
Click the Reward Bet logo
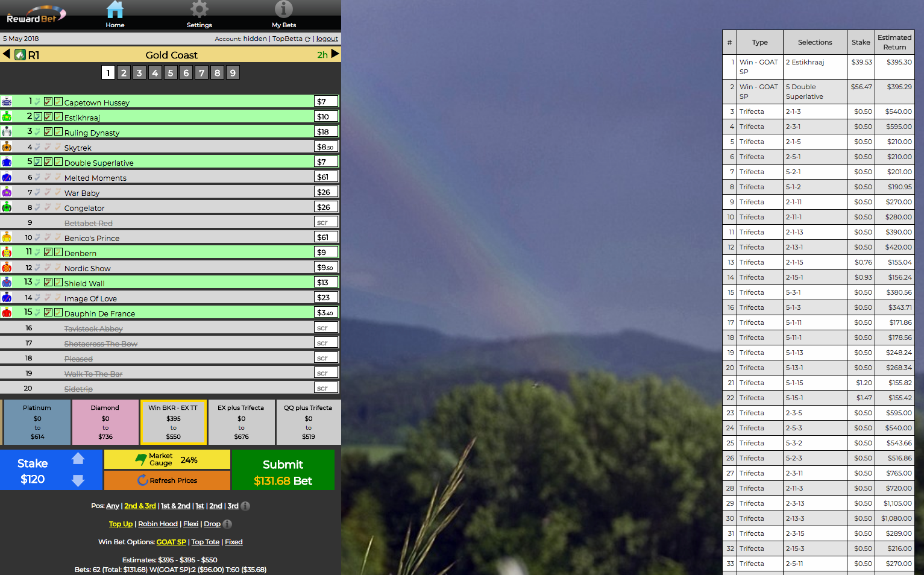click(x=36, y=14)
